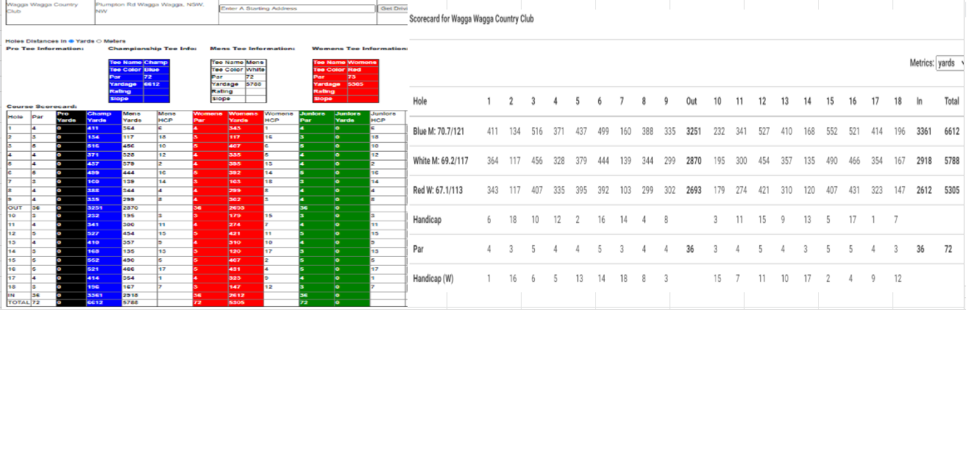Viewport: 980px width, 449px height.
Task: Click the Mens Yards column header
Action: pos(138,117)
